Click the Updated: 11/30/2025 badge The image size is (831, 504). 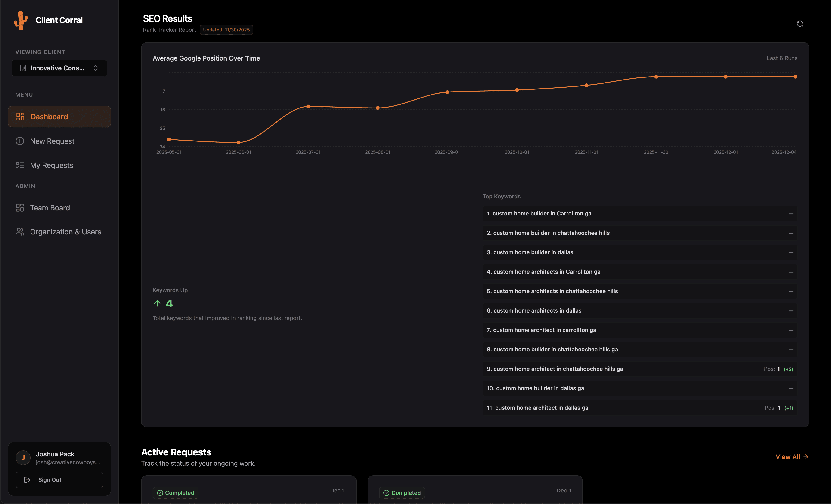tap(226, 30)
